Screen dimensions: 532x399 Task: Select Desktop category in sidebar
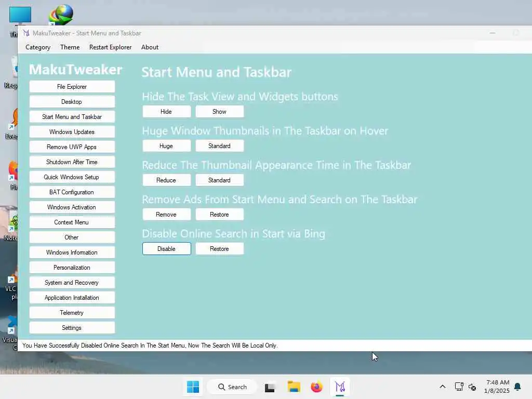tap(72, 102)
